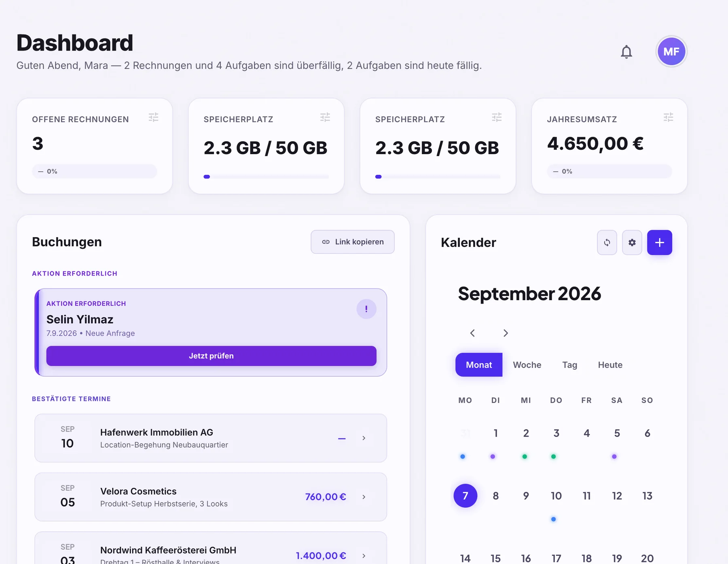Click Link kopieren button
728x564 pixels.
[353, 242]
